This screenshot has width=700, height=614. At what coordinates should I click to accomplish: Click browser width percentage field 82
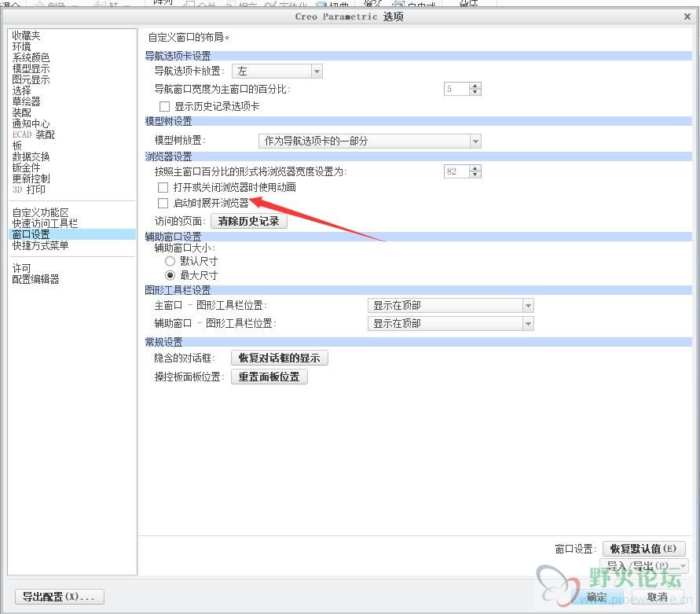(x=456, y=171)
